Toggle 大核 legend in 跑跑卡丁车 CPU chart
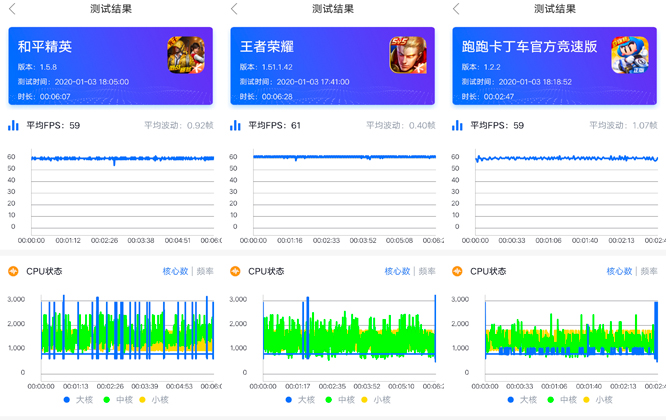The width and height of the screenshot is (670, 420). pyautogui.click(x=522, y=400)
